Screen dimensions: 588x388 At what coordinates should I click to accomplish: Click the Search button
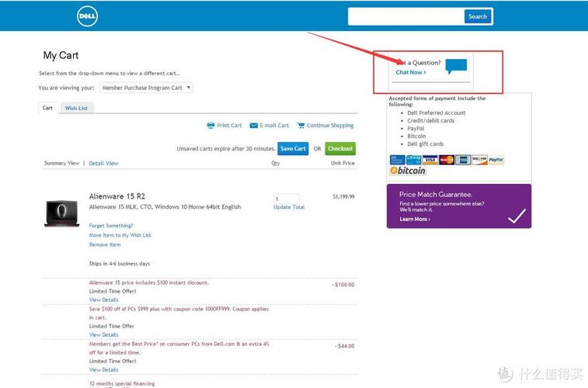(478, 16)
